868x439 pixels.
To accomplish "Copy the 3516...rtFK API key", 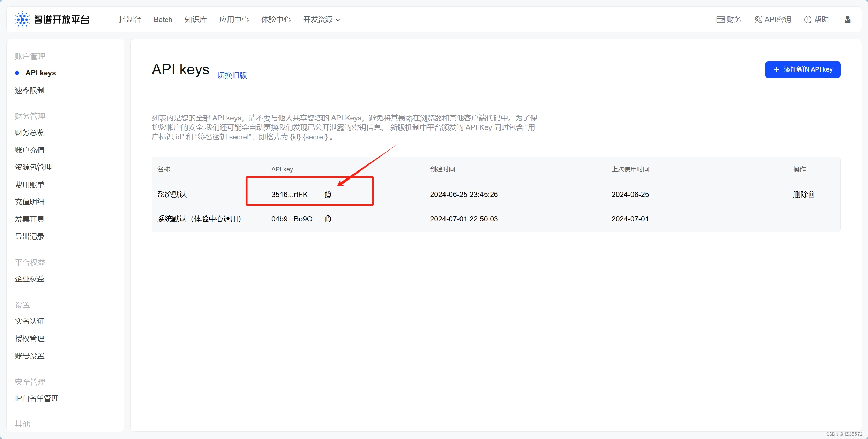I will (x=328, y=195).
